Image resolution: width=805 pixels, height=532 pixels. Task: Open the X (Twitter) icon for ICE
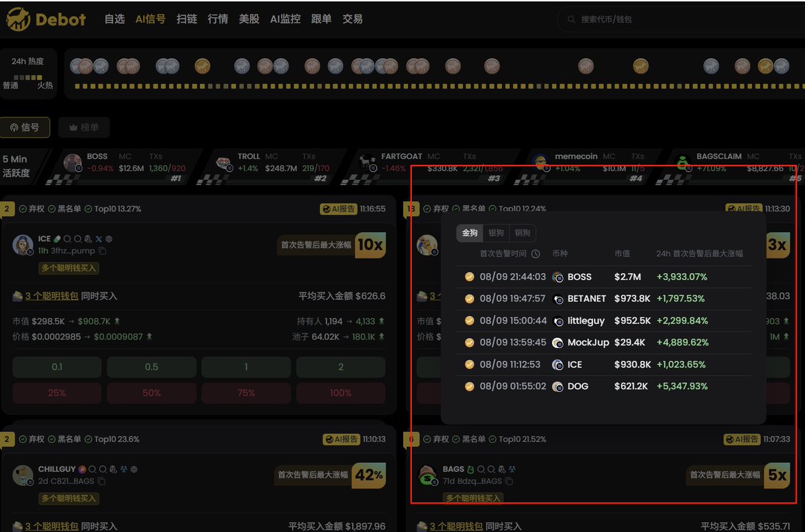(x=99, y=239)
